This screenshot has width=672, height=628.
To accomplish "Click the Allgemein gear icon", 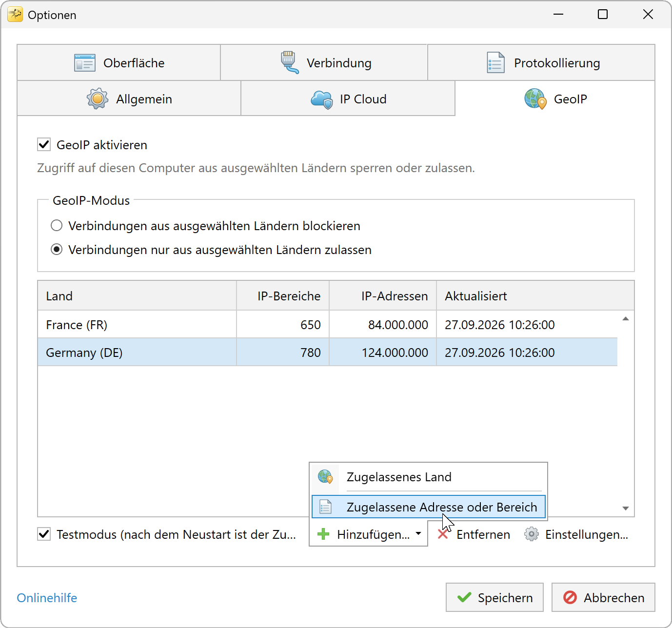I will tap(98, 99).
